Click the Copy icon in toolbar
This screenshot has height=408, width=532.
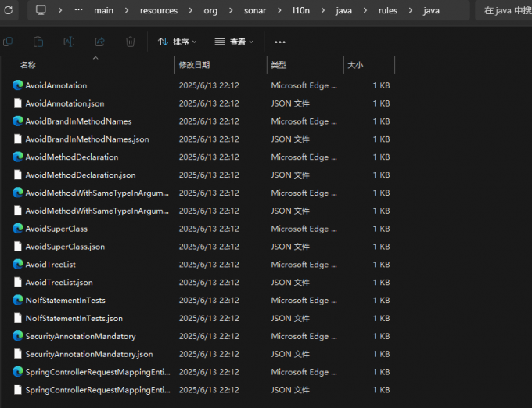click(8, 42)
